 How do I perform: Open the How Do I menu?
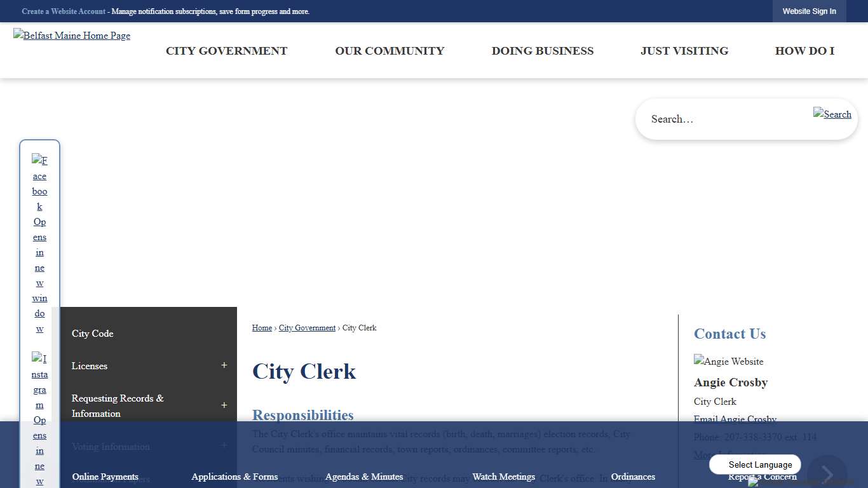(804, 51)
